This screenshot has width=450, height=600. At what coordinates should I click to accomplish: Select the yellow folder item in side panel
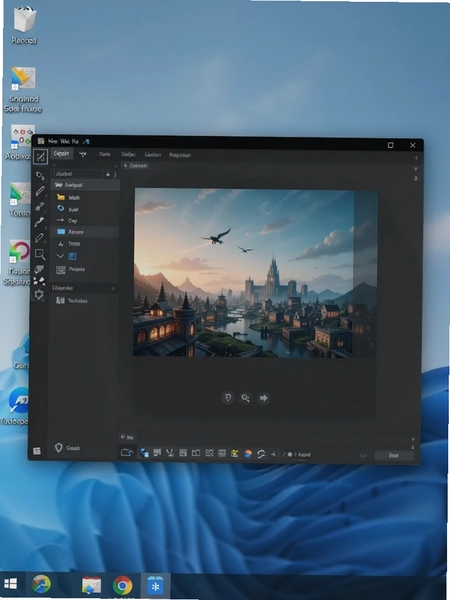pos(84,197)
